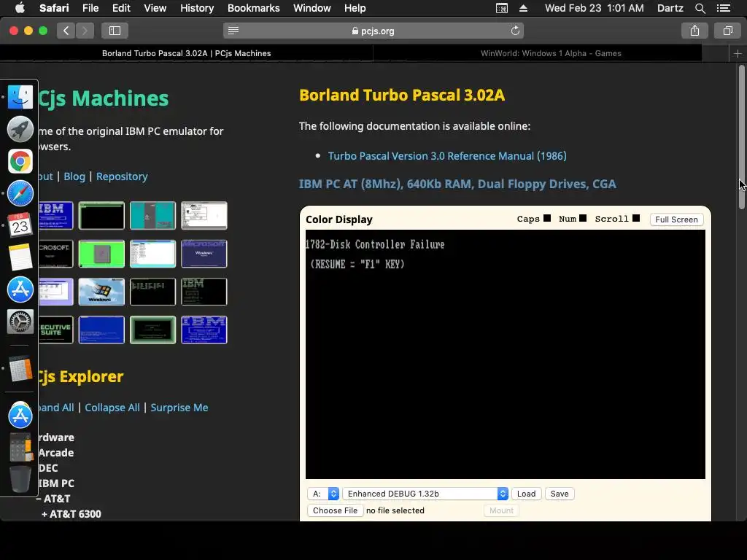Expand AT&T 6300 tree entry
The width and height of the screenshot is (747, 560).
coord(71,514)
